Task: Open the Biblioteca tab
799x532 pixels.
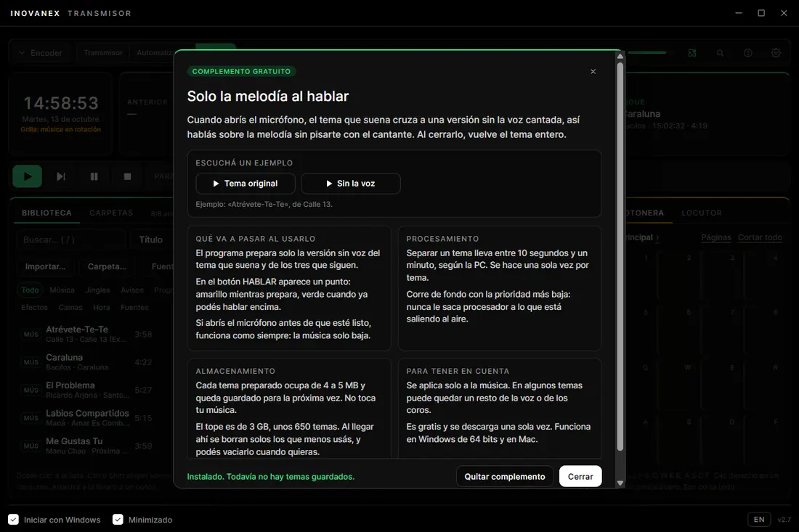Action: [x=46, y=213]
